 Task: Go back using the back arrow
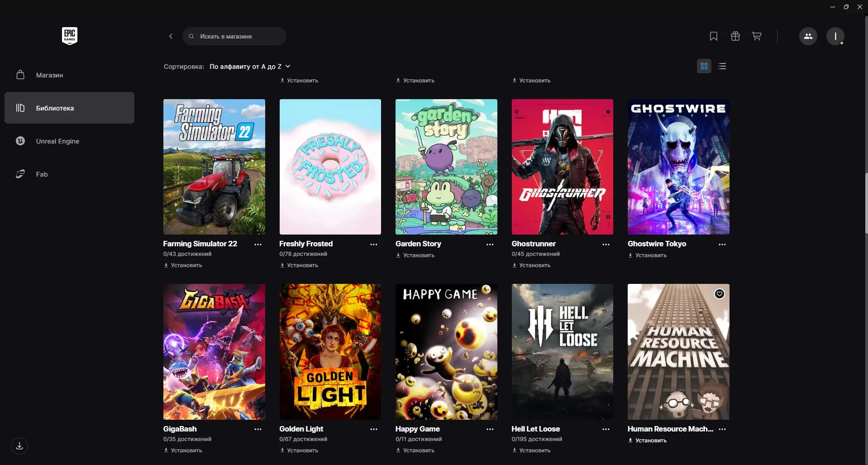(x=171, y=36)
